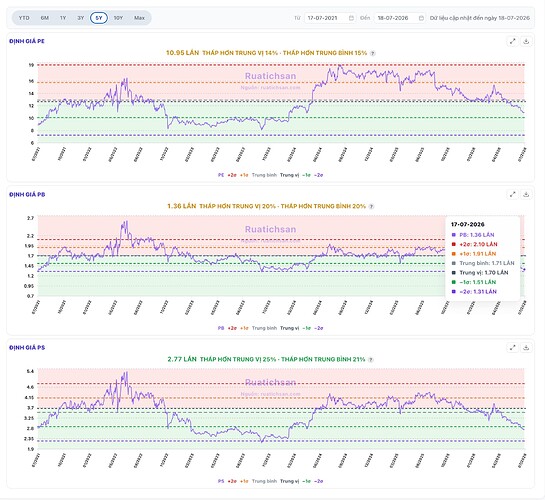This screenshot has width=545, height=500.
Task: Toggle Trung vị line in PE legend
Action: click(x=290, y=175)
